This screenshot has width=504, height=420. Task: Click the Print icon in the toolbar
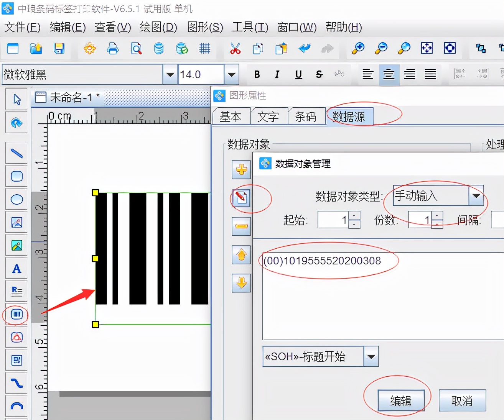(112, 49)
